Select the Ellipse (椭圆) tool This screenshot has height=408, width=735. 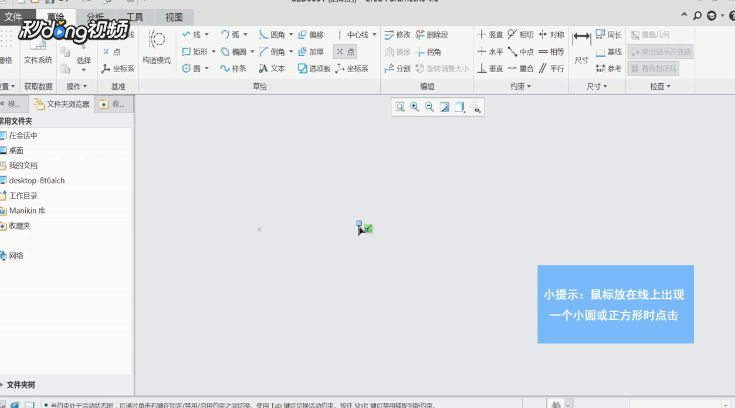click(233, 51)
